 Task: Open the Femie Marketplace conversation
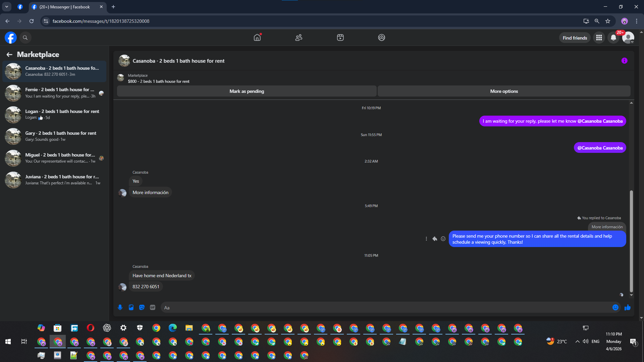54,93
